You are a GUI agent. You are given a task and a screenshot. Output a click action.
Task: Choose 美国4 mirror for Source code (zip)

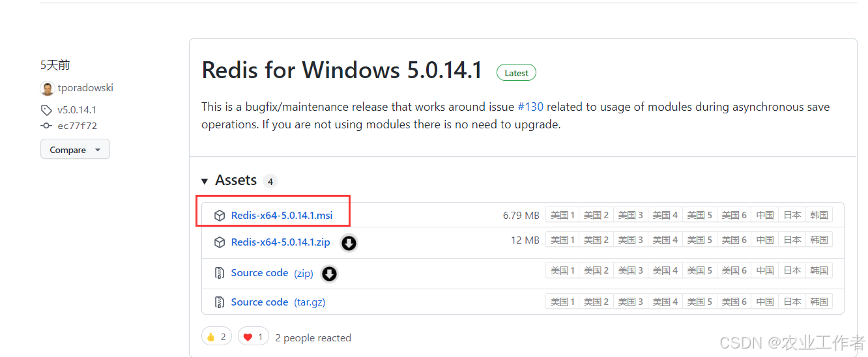pyautogui.click(x=665, y=270)
